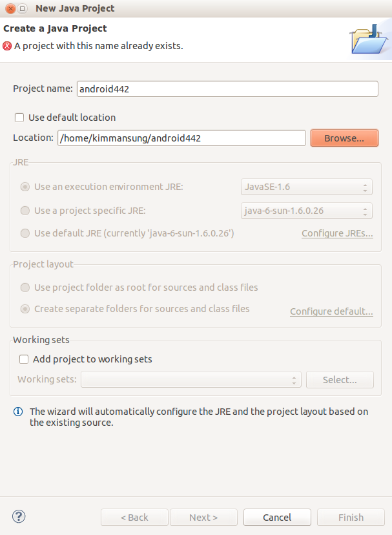The image size is (392, 535).
Task: Open the Configure default... link
Action: coord(331,311)
